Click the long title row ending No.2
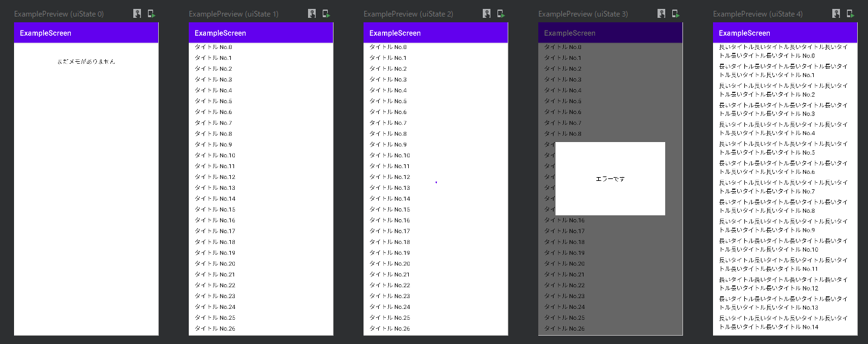 pos(785,90)
